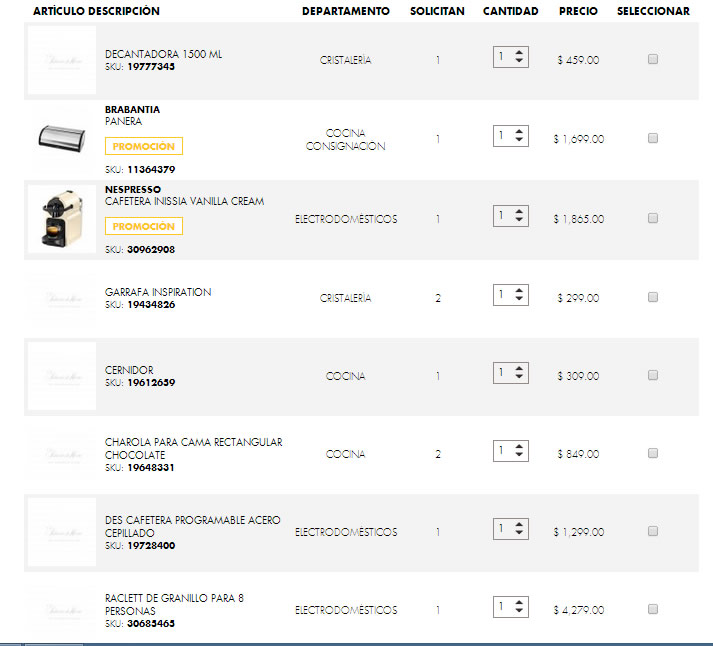
Task: Click the Departamento column header
Action: coord(345,11)
